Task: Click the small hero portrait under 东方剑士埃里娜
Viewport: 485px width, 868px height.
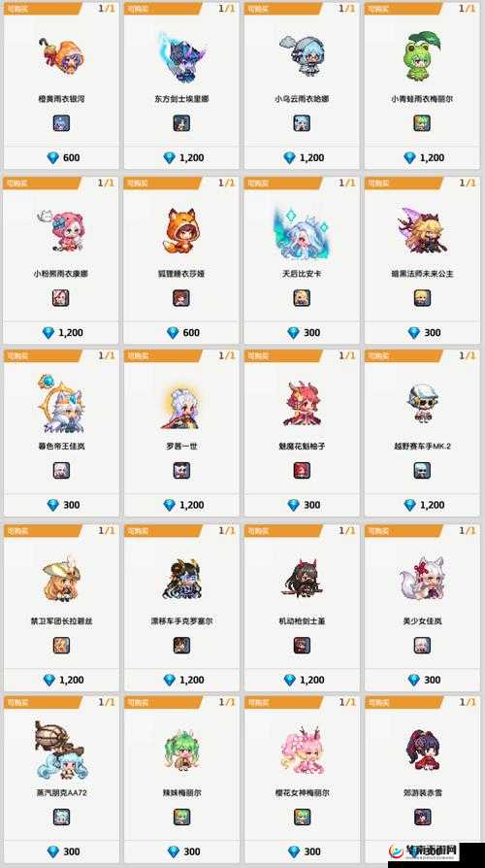Action: [181, 123]
